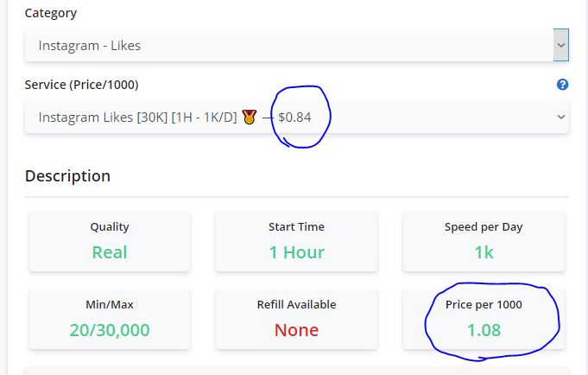588x375 pixels.
Task: Click the Refill Available card title
Action: click(297, 304)
